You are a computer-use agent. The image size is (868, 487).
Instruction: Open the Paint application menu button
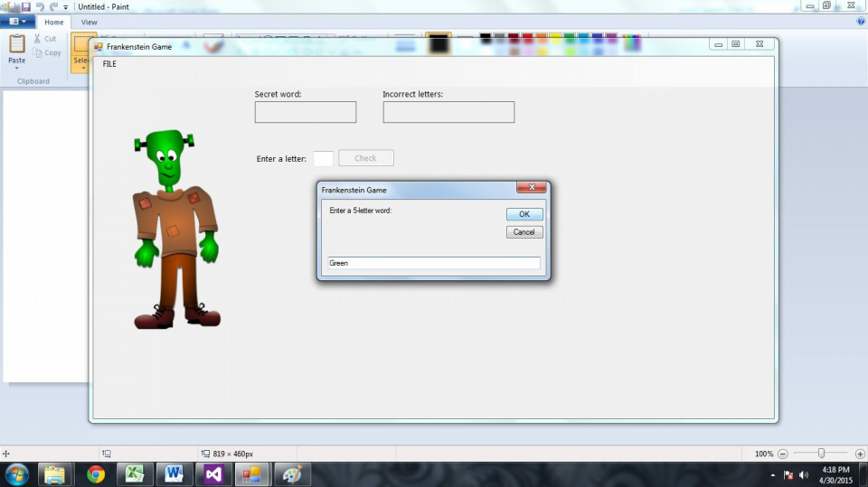point(18,22)
